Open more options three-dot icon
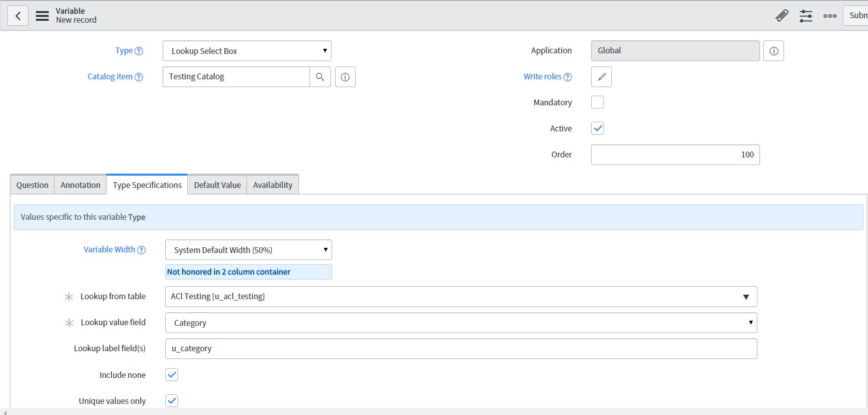This screenshot has height=415, width=868. coord(830,16)
